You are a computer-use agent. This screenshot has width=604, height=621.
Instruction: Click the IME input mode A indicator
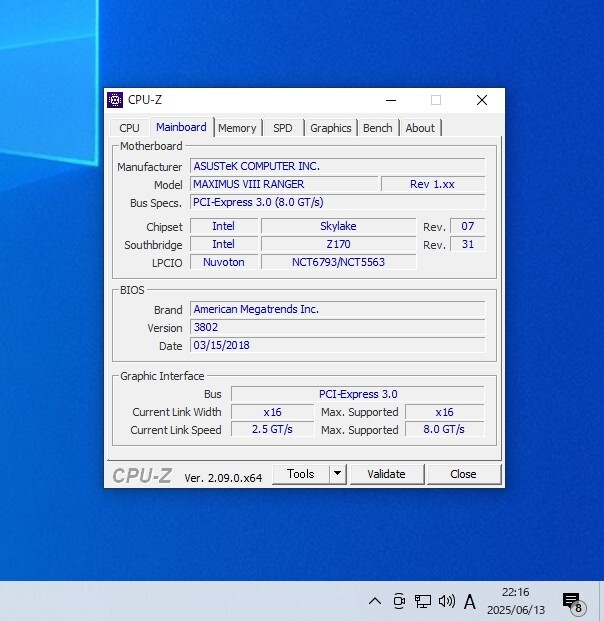[x=470, y=602]
